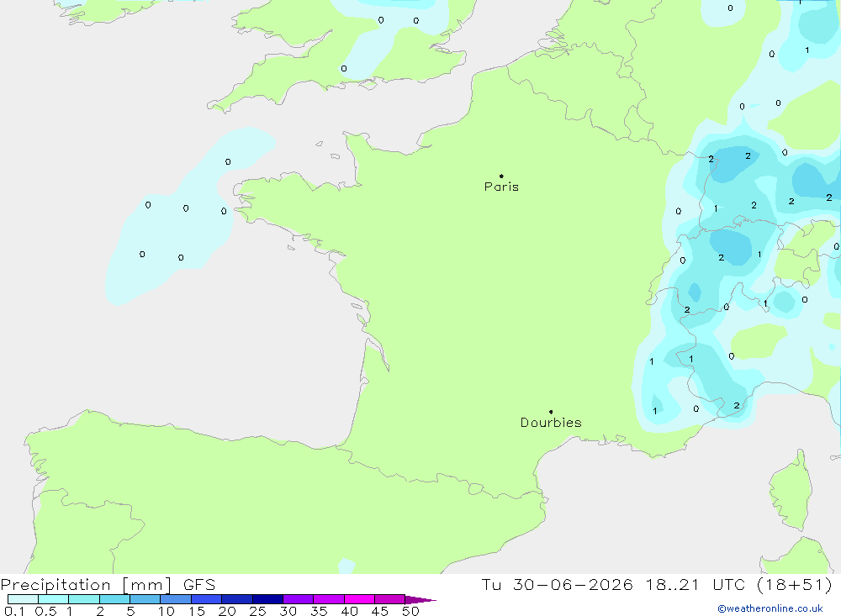Click the date text 'Tu 30-06-2026'
This screenshot has height=616, width=841.
pos(557,585)
